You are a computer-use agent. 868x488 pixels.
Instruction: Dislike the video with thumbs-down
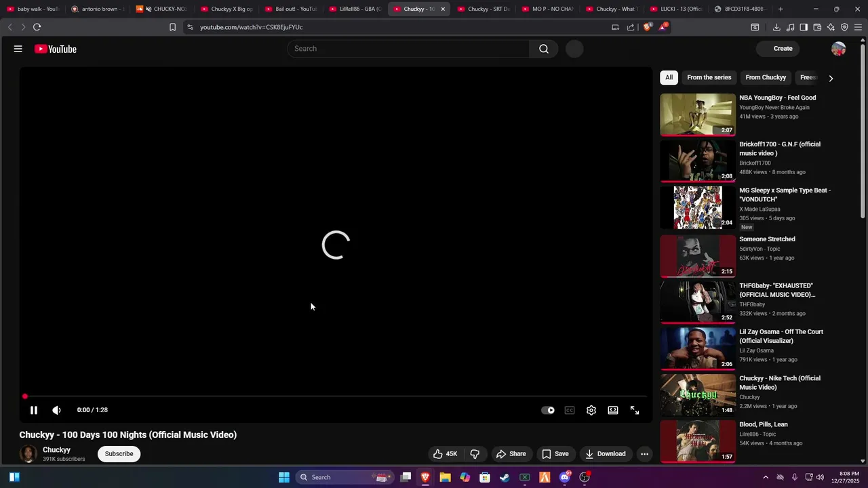tap(475, 454)
